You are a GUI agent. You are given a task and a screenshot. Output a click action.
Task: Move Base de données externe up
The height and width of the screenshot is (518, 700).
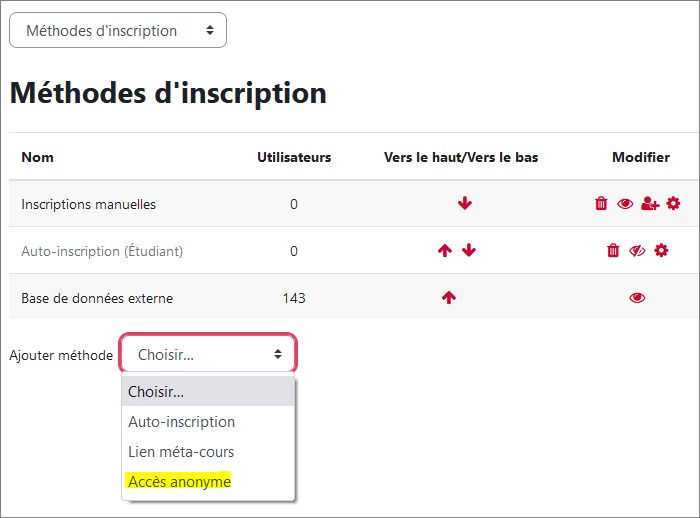coord(449,297)
